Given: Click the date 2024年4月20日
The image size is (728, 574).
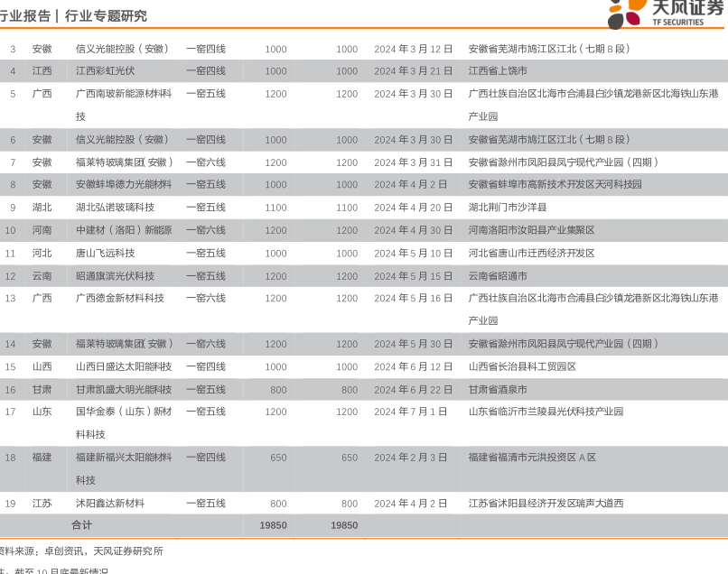Looking at the screenshot, I should [413, 208].
